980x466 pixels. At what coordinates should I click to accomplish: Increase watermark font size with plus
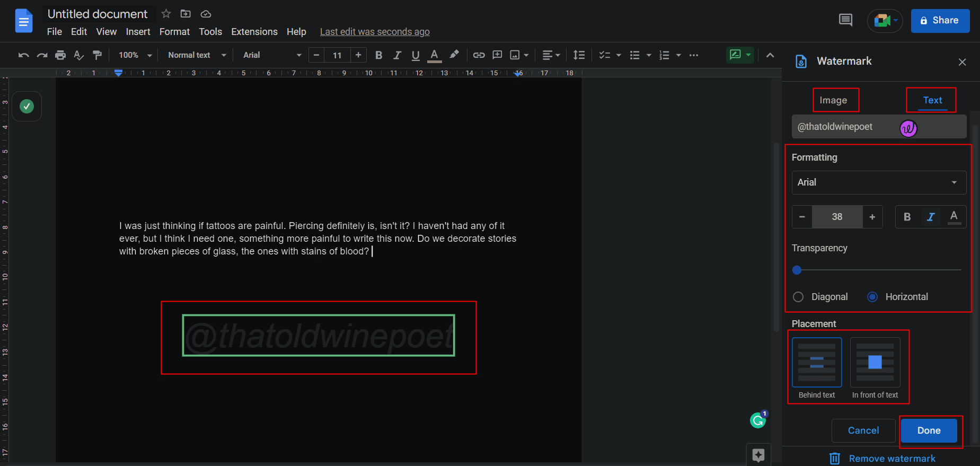[x=872, y=217]
